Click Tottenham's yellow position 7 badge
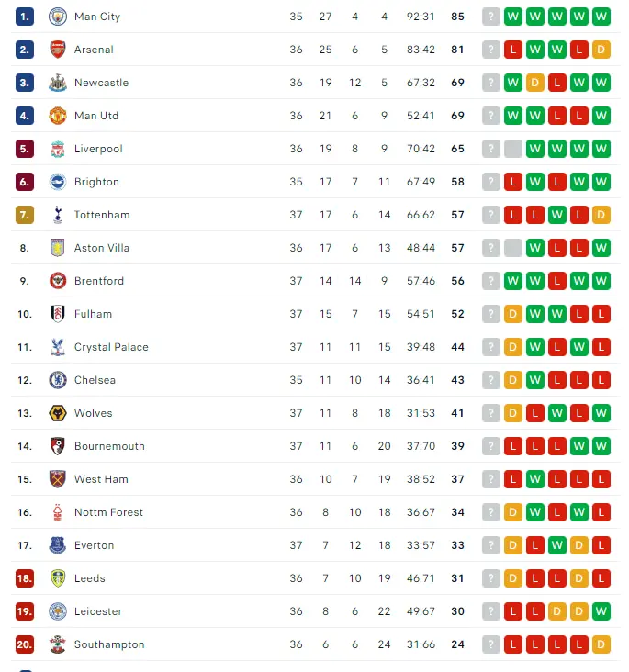Viewport: 629px width, 672px height. point(25,215)
